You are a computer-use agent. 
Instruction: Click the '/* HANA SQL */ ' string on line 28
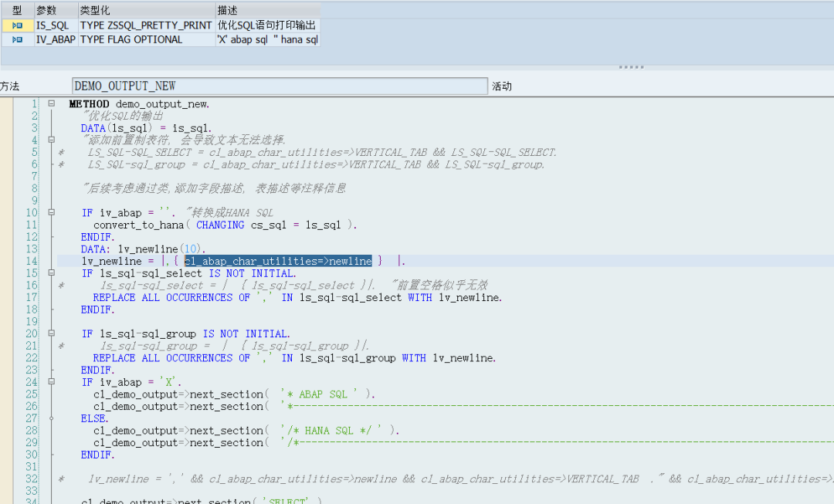pyautogui.click(x=331, y=430)
